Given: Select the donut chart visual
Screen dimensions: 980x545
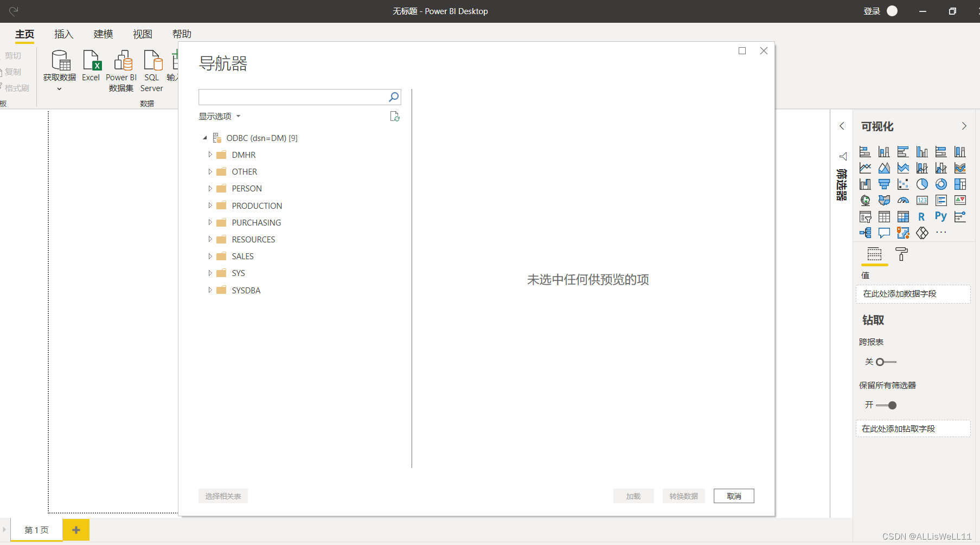Looking at the screenshot, I should click(x=941, y=184).
